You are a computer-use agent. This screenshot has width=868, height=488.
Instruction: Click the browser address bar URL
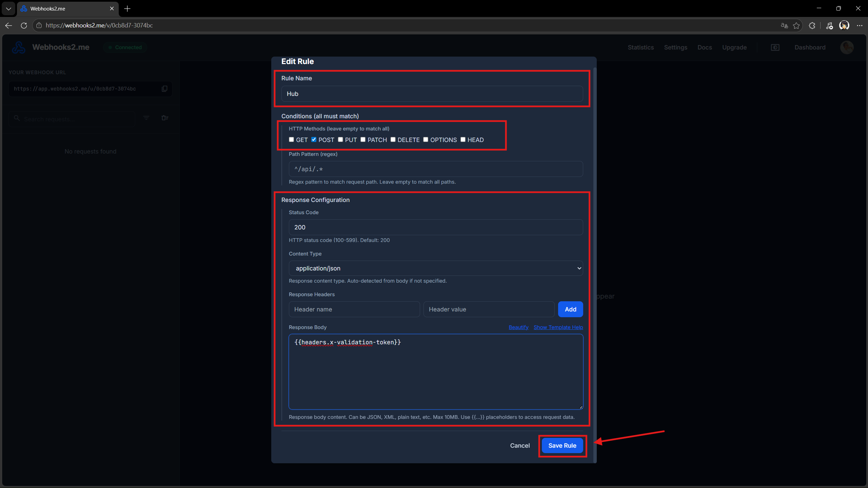[x=99, y=25]
